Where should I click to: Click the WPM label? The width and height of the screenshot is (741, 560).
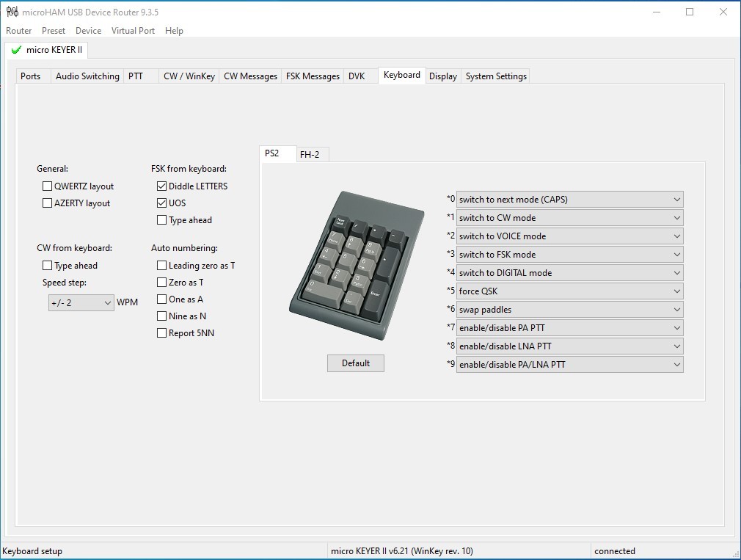tap(127, 302)
